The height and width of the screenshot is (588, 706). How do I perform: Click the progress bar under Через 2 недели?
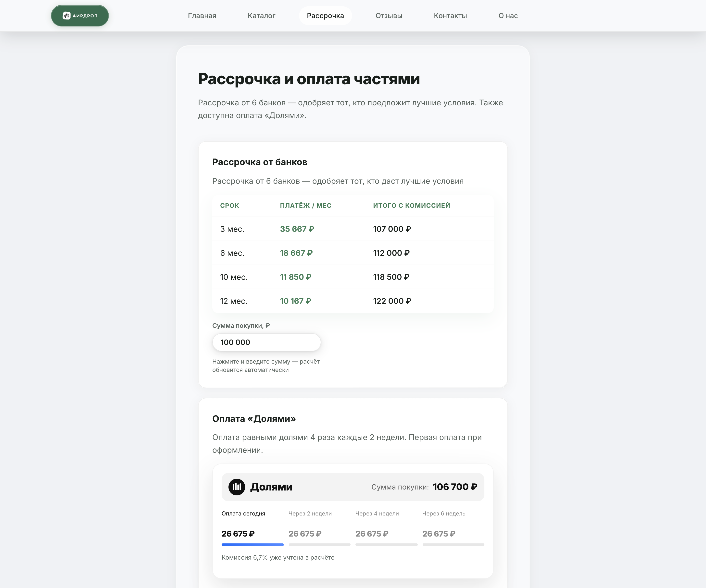pyautogui.click(x=319, y=545)
